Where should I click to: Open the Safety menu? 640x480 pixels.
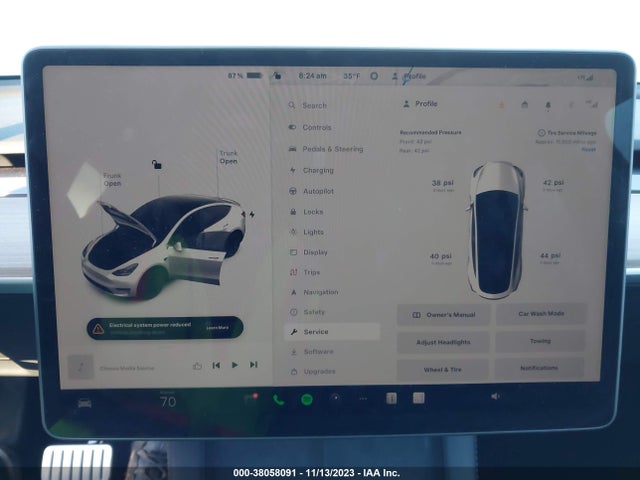[x=307, y=312]
